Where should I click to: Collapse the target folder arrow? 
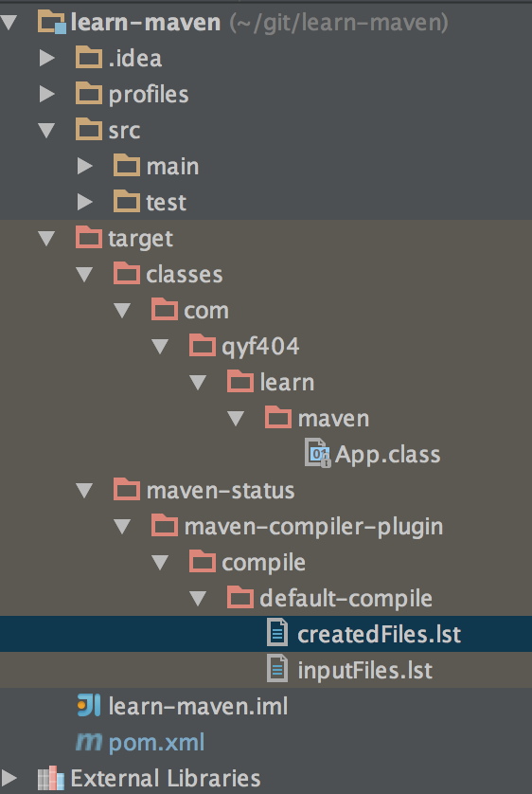(x=46, y=238)
